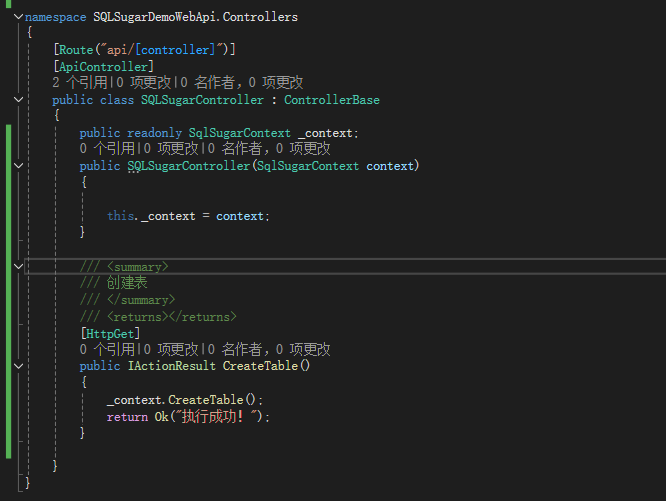Screen dimensions: 666x501
Task: Click the return keyword
Action: (127, 417)
